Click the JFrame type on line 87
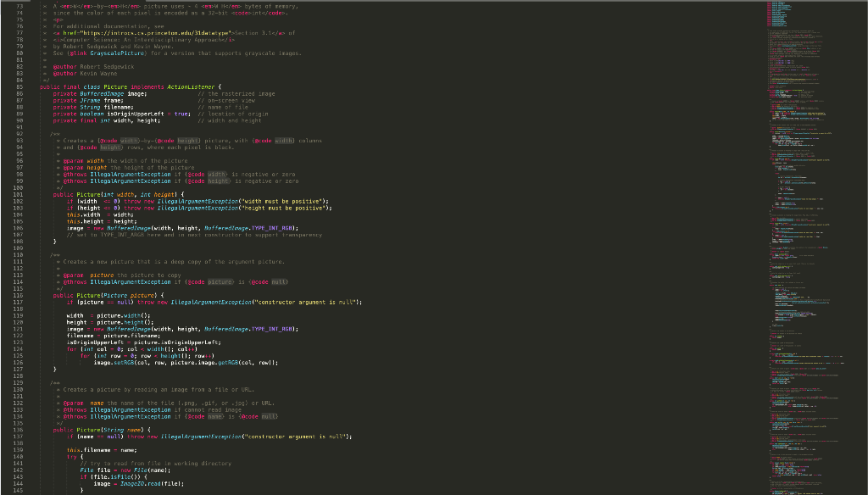The image size is (868, 495). pyautogui.click(x=90, y=100)
